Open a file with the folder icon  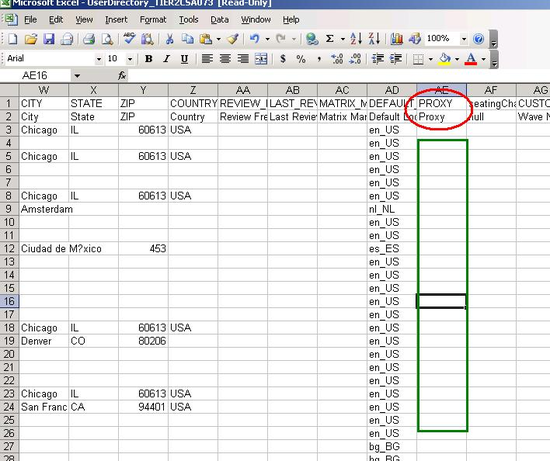[x=31, y=39]
